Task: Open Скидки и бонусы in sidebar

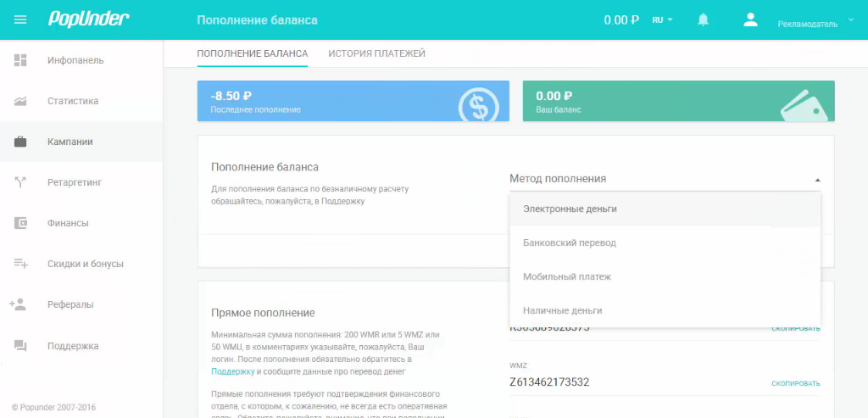Action: click(81, 264)
